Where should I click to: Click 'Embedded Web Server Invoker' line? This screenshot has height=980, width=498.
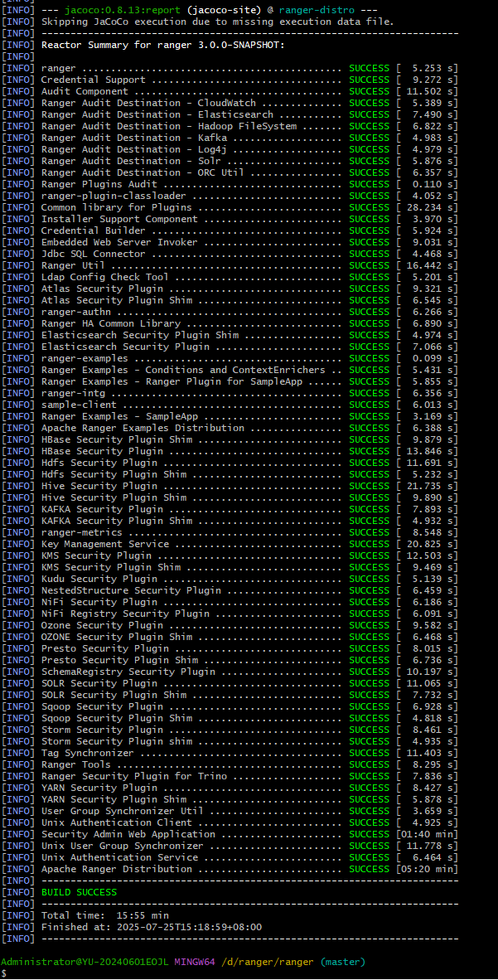230,242
